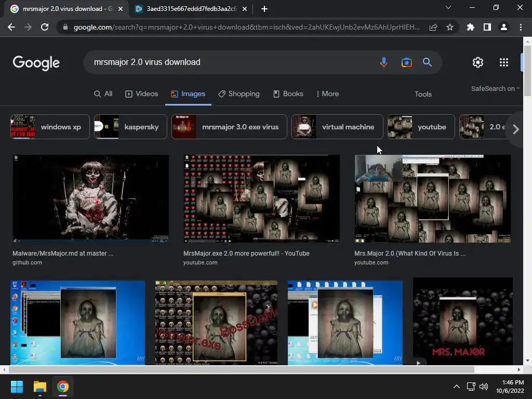
Task: Share this page via address bar icon
Action: 433,27
